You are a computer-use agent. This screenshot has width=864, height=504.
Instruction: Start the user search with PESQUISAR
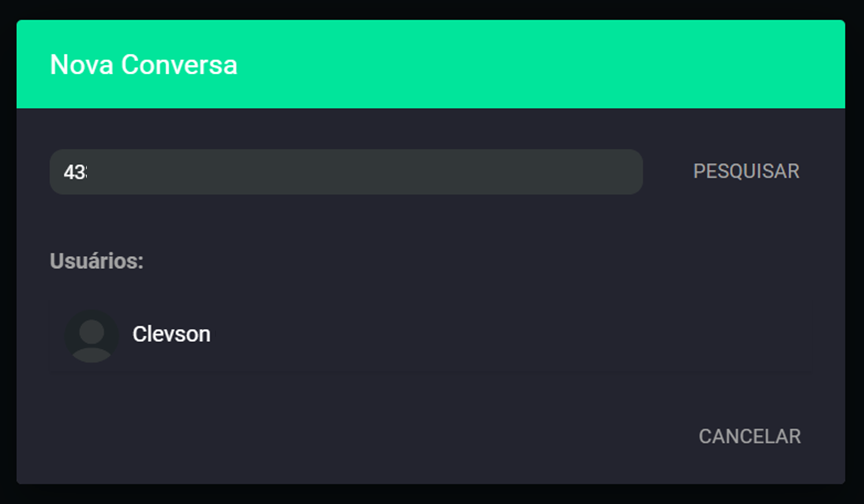coord(746,172)
